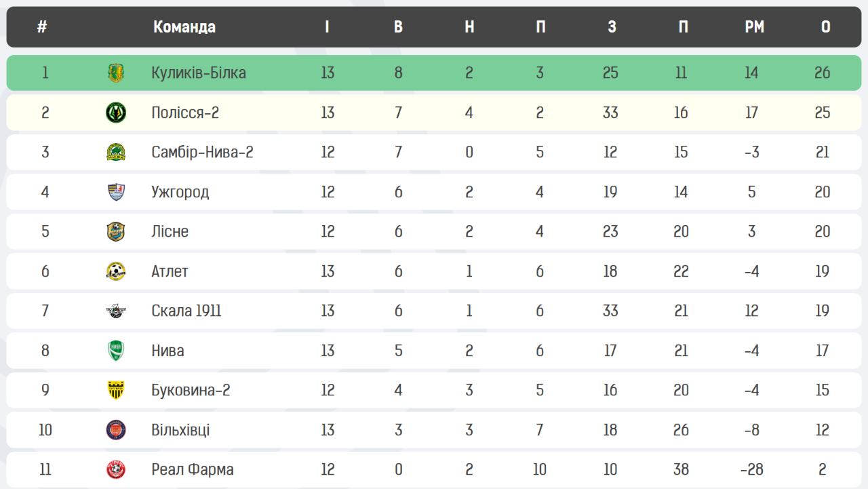
Task: Select the Вільхівці team name
Action: tap(180, 430)
